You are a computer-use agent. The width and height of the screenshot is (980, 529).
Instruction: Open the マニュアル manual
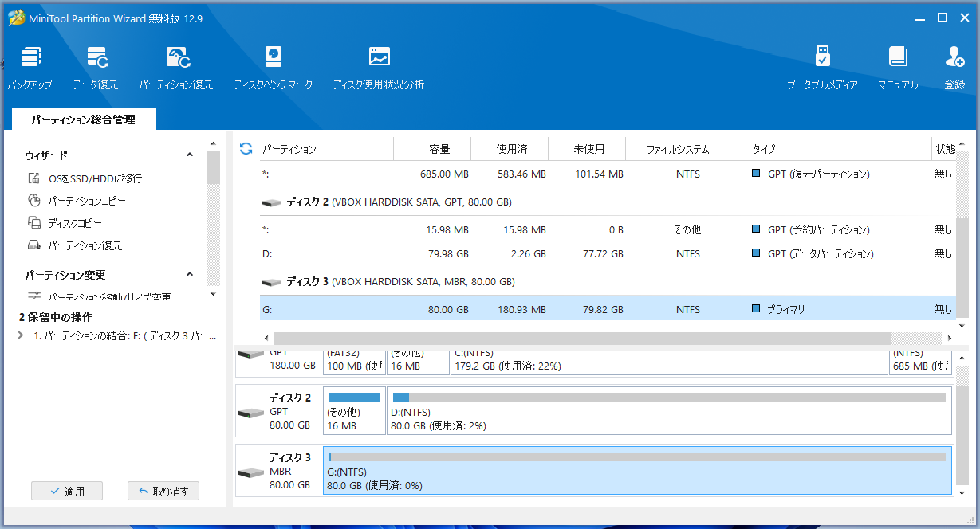(x=898, y=68)
